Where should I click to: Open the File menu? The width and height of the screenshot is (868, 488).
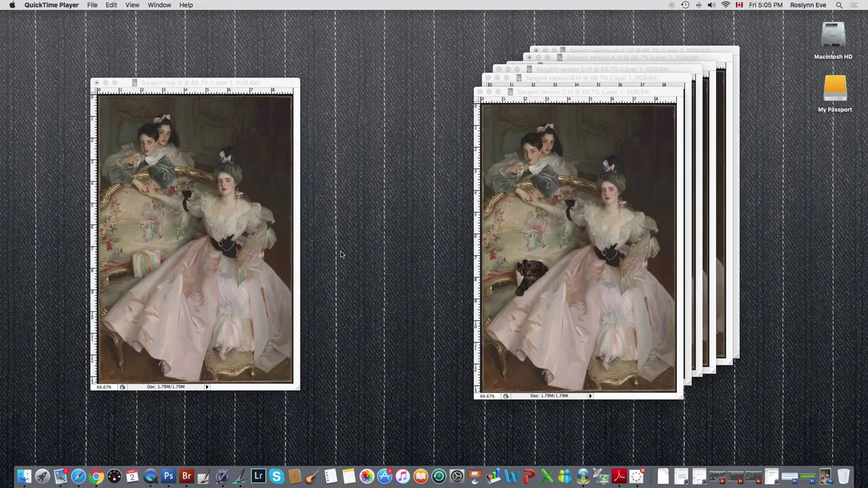(92, 5)
